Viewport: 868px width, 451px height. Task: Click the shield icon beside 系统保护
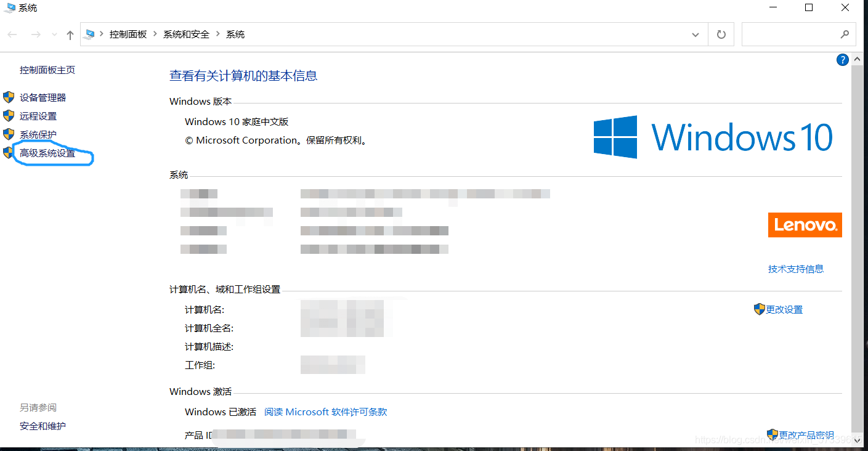[x=9, y=134]
